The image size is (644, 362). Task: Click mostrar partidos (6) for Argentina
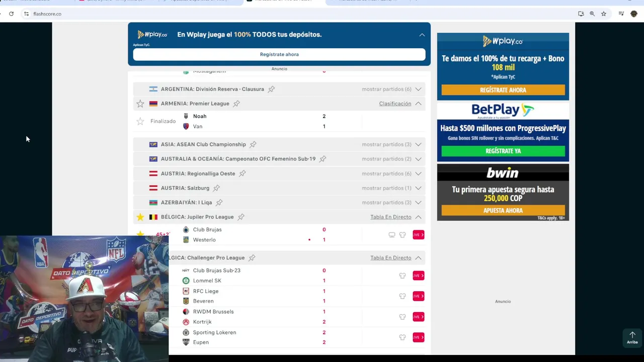click(386, 89)
